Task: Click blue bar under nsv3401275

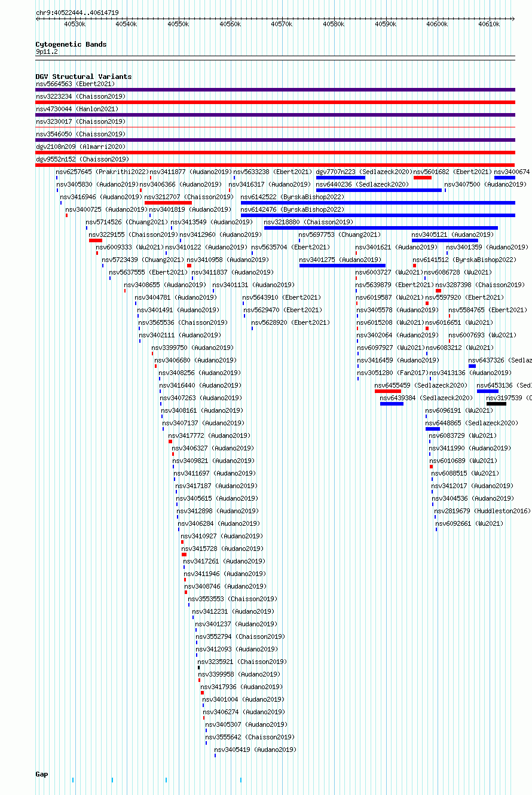Action: click(343, 266)
